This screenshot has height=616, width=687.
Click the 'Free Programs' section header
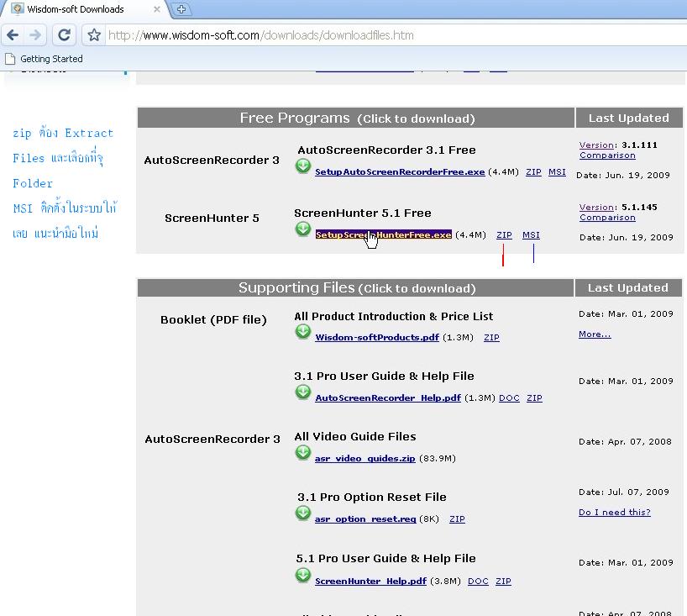click(x=357, y=118)
